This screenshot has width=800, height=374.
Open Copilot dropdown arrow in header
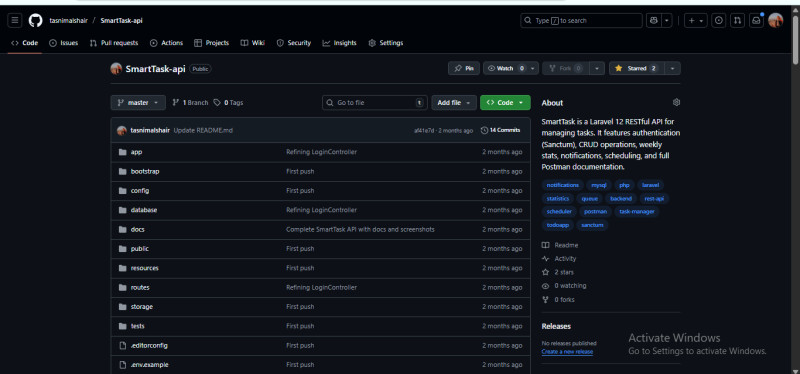click(667, 20)
